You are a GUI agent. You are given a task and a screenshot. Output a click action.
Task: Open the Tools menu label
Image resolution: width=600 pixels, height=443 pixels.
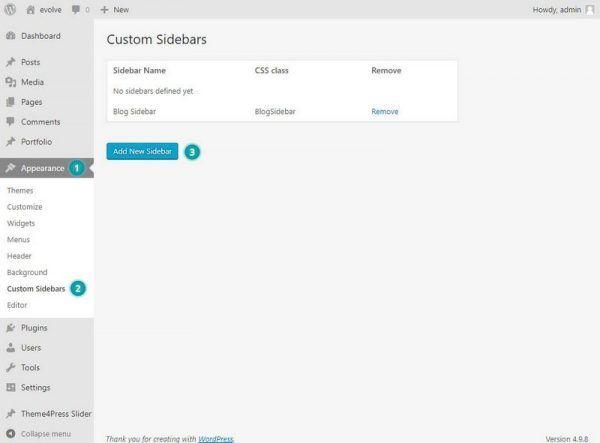click(x=30, y=368)
